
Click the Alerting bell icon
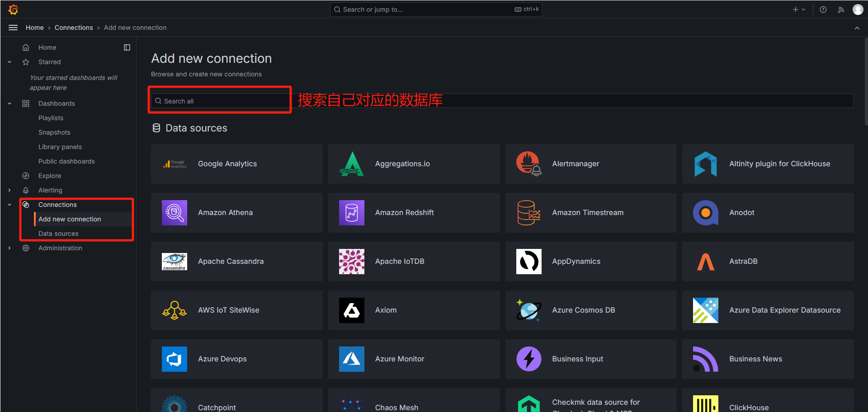coord(26,190)
